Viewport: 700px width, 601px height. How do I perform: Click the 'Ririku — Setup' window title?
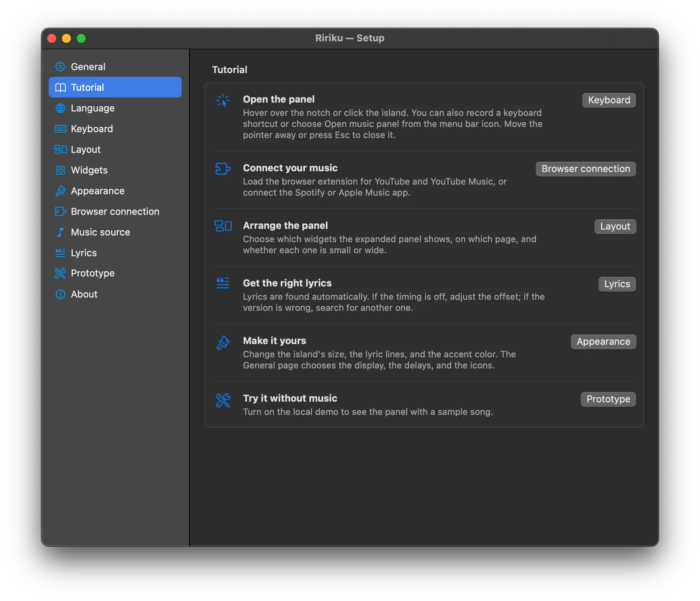click(350, 38)
